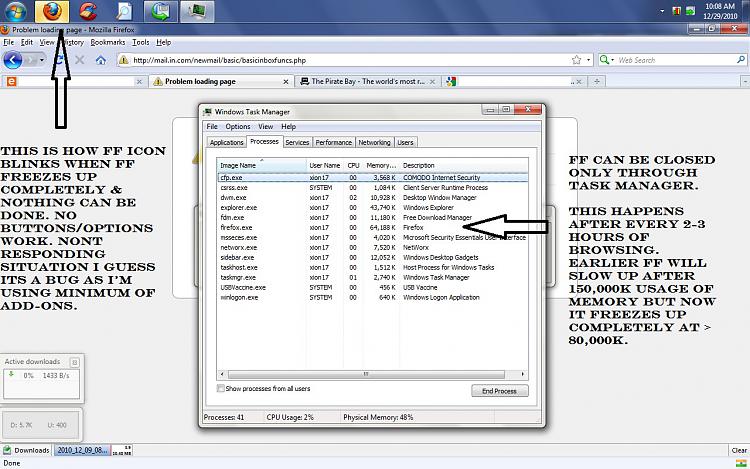The image size is (750, 469).
Task: Open the Firefox File menu
Action: pos(9,42)
